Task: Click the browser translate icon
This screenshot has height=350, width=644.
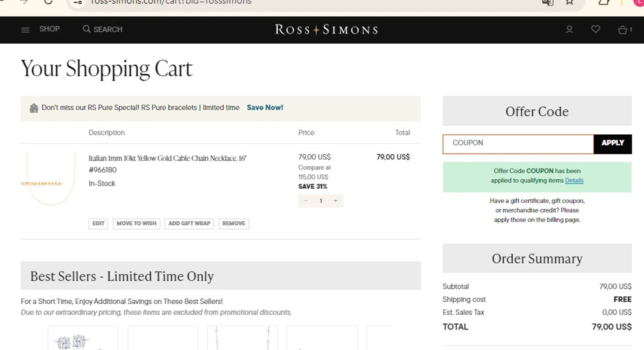Action: (548, 3)
